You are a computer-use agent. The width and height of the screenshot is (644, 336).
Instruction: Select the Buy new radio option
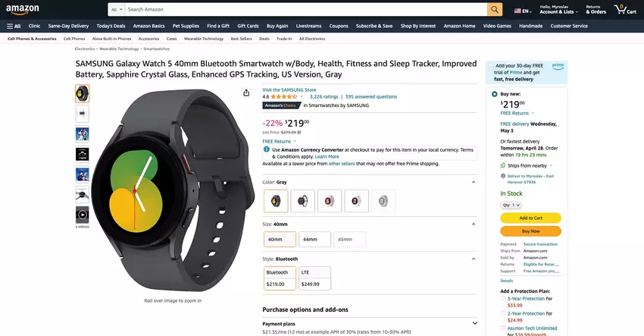[x=495, y=94]
